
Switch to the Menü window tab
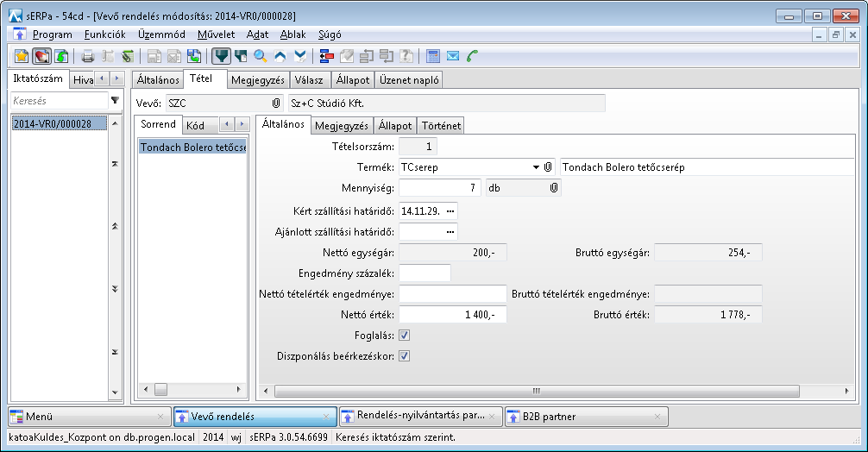pyautogui.click(x=90, y=417)
